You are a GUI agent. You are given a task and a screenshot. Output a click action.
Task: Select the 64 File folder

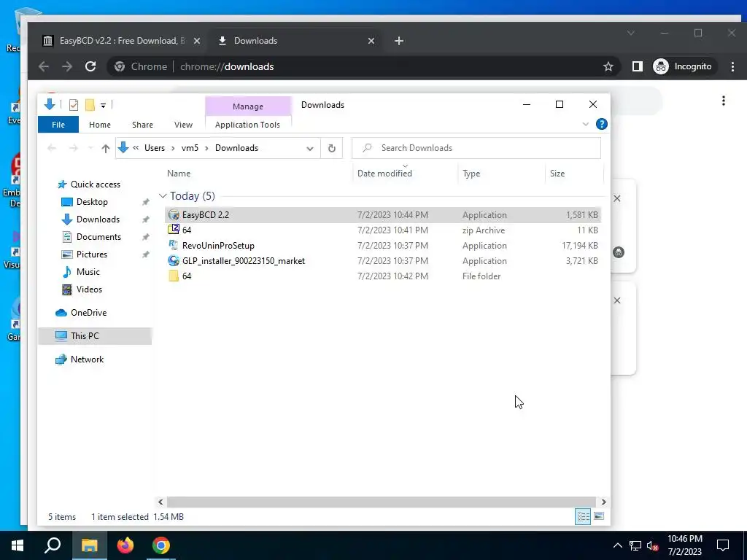pyautogui.click(x=382, y=276)
